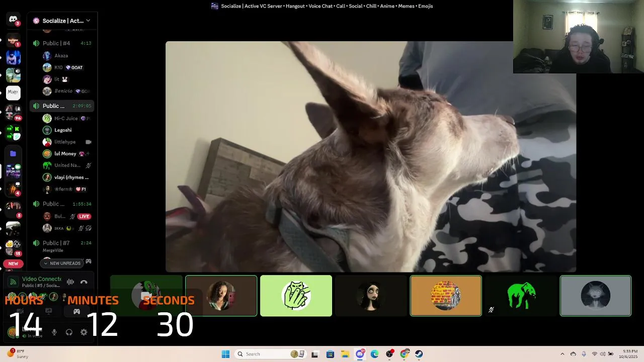Join the Public | #4 voice channel
Screen dimensions: 644x362
pyautogui.click(x=62, y=43)
